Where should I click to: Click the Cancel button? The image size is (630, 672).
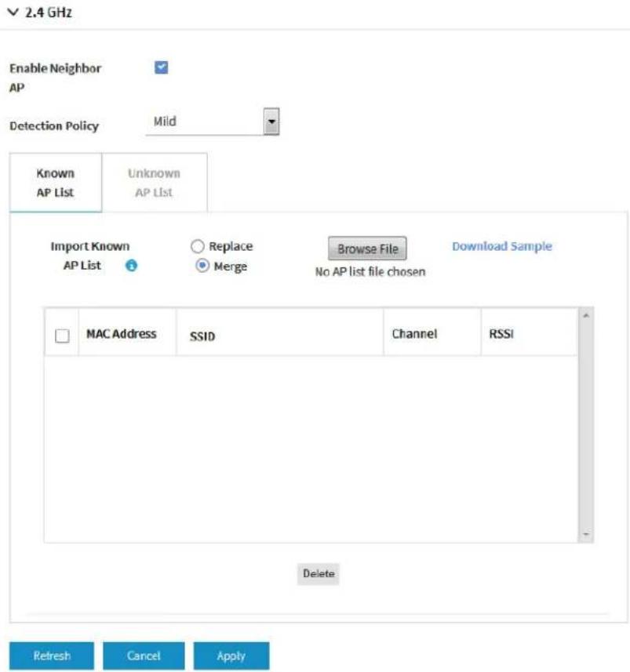click(144, 656)
